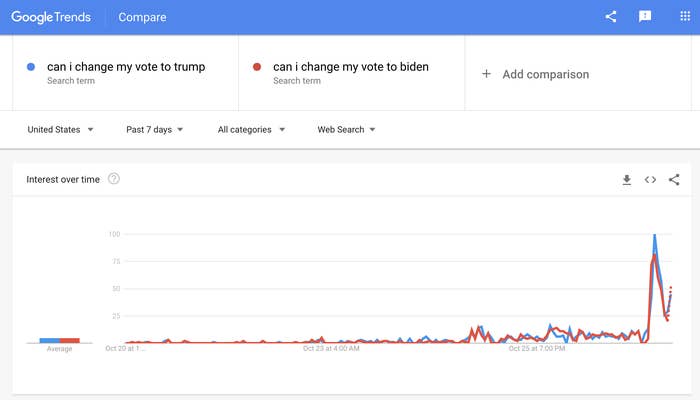
Task: Click the embed code icon on chart
Action: pos(650,179)
